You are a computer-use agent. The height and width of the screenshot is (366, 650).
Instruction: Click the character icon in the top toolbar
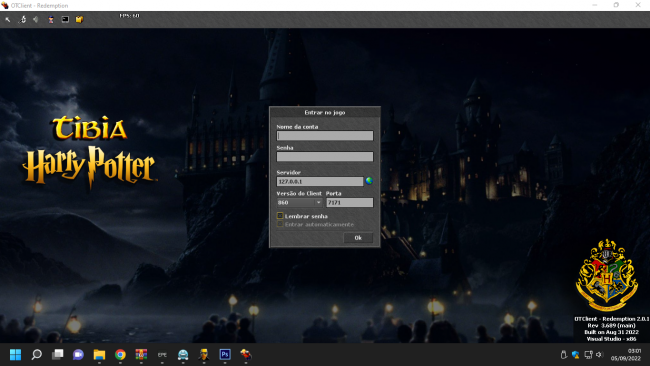point(51,19)
